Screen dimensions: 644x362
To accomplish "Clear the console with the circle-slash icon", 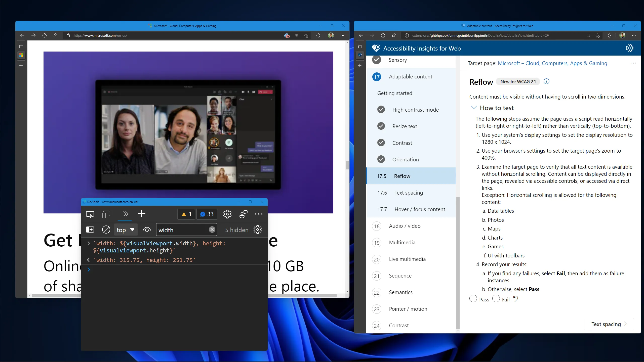I will pos(106,230).
